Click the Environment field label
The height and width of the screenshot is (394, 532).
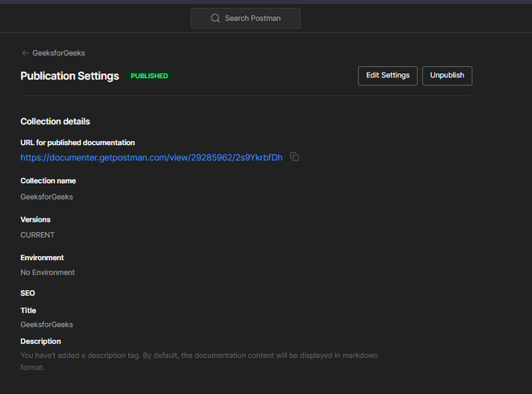(x=42, y=258)
